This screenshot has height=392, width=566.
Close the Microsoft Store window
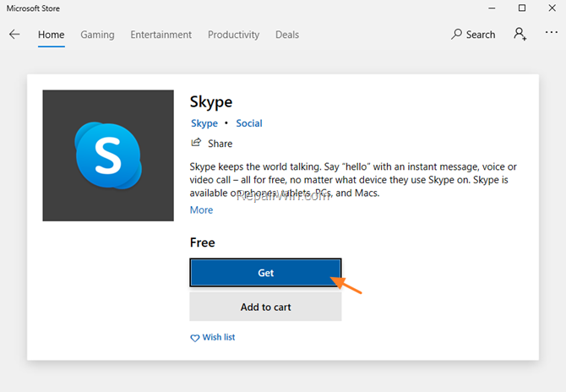[x=552, y=8]
